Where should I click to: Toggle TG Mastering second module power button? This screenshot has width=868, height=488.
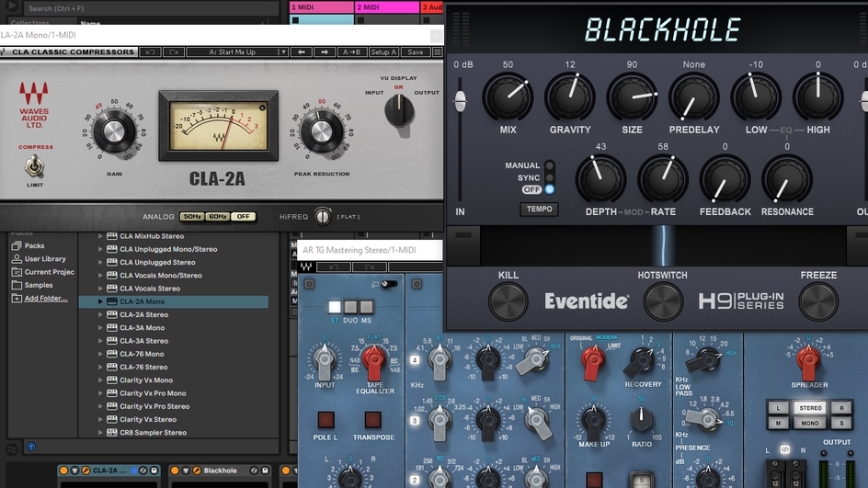click(x=417, y=284)
